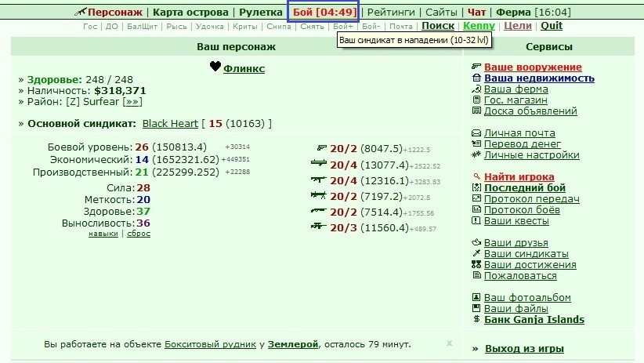Go to Рулетка in top menu
Image resolution: width=644 pixels, height=363 pixels.
tap(261, 13)
